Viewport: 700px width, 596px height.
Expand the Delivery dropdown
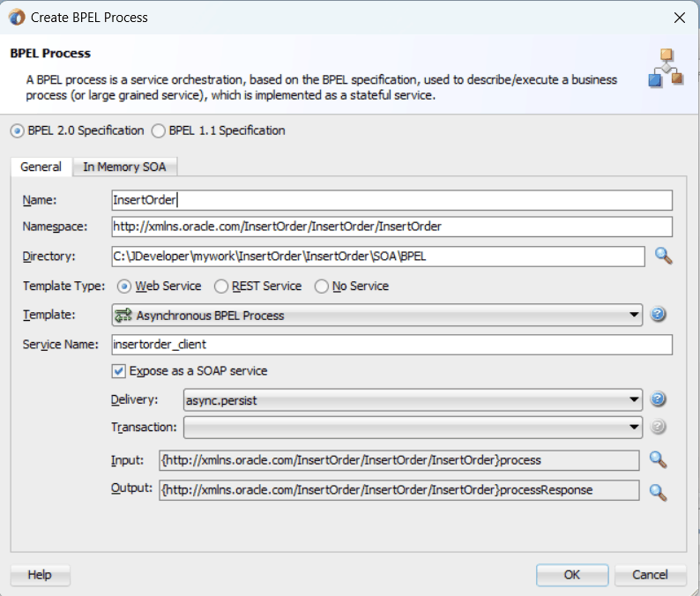[x=634, y=399]
